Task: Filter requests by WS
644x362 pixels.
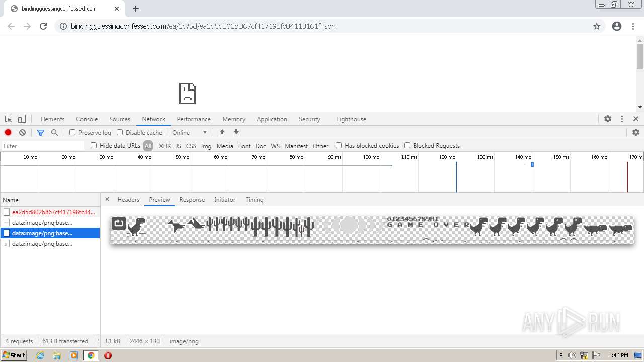Action: click(x=275, y=146)
